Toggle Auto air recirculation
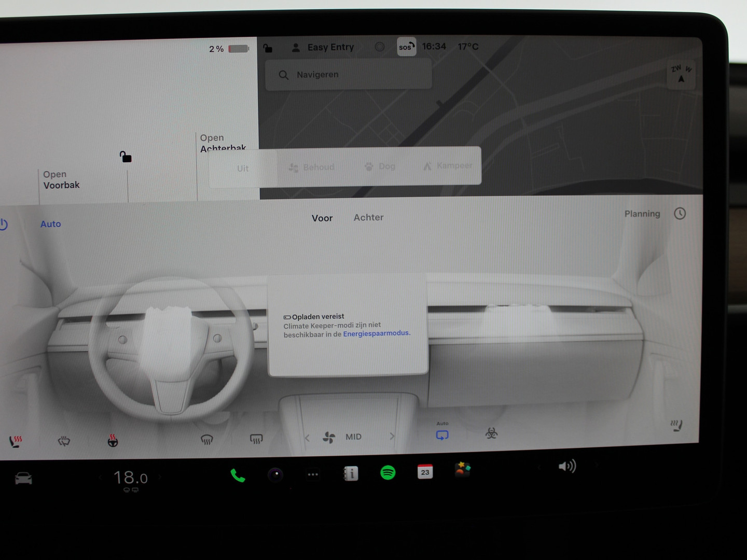The image size is (747, 560). click(x=442, y=435)
